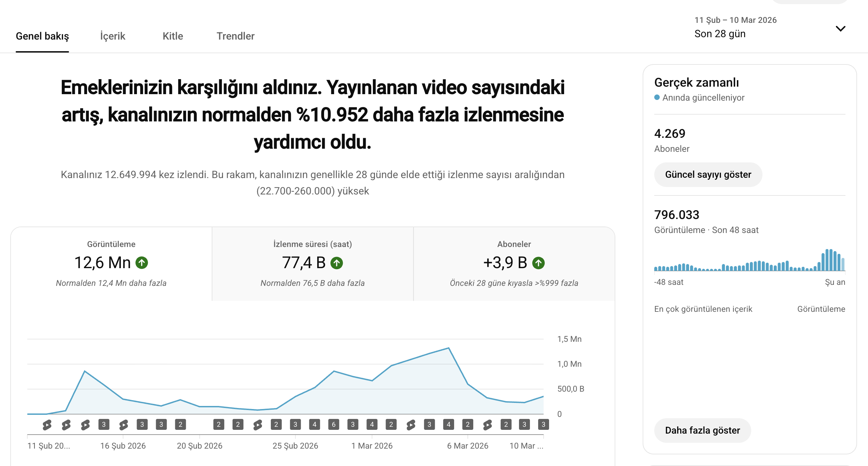The image size is (868, 466).
Task: Open the Son 28 gün period selector
Action: pos(770,28)
